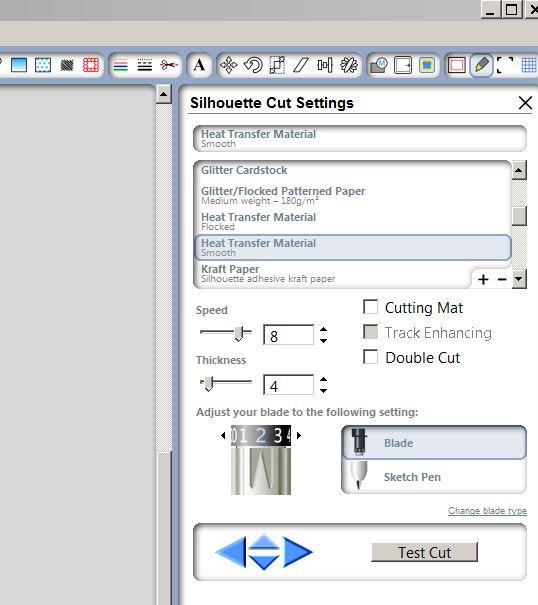Image resolution: width=538 pixels, height=605 pixels.
Task: Move blade down with blue down arrow
Action: 264,563
